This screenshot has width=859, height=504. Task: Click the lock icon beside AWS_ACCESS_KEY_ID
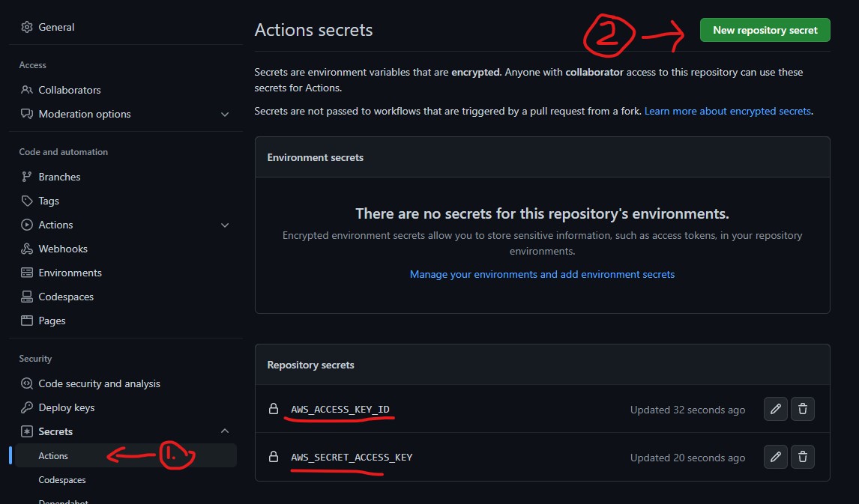coord(274,409)
